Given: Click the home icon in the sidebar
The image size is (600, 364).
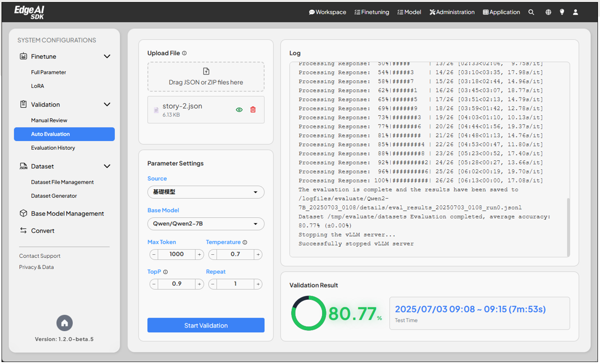Looking at the screenshot, I should pyautogui.click(x=64, y=323).
